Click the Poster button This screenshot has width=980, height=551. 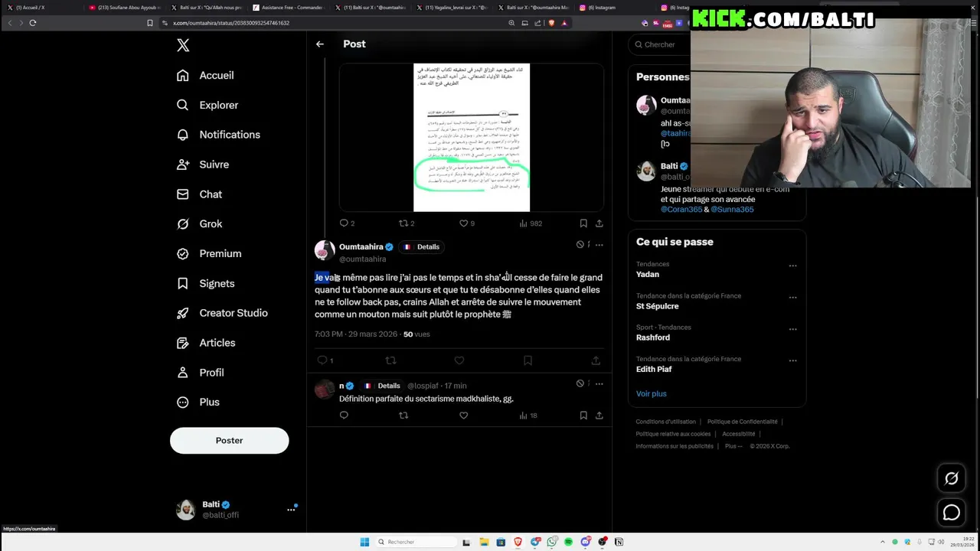[x=229, y=440]
